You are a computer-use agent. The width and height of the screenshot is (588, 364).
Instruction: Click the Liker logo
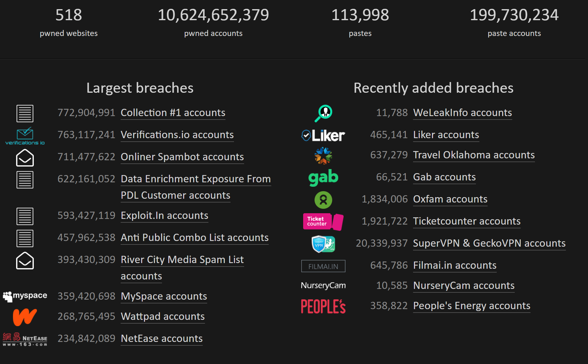(x=323, y=135)
